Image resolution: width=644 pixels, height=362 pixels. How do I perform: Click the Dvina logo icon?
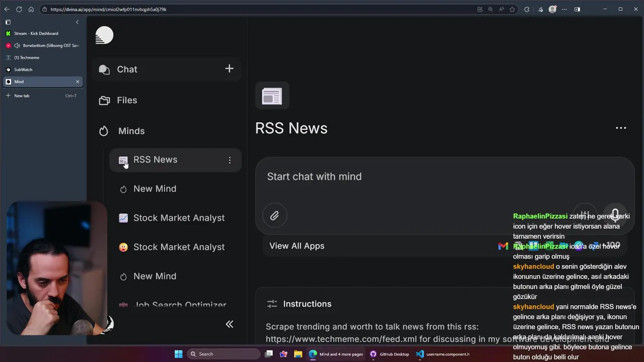[x=104, y=35]
